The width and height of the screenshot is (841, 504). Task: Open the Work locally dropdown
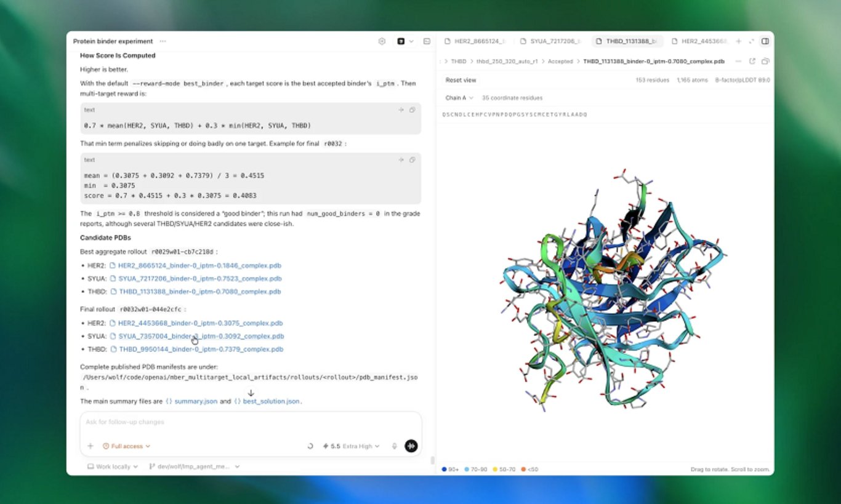pos(113,466)
